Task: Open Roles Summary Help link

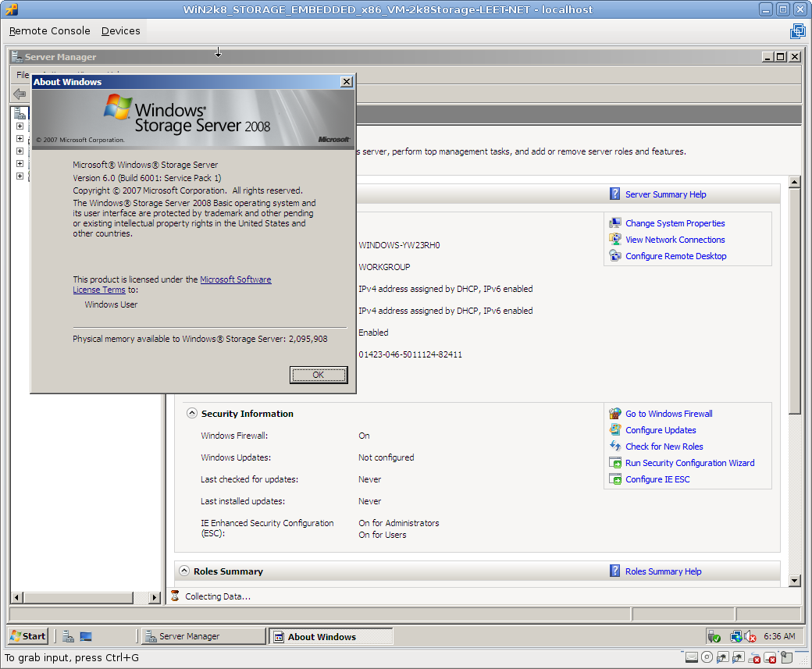Action: pos(663,571)
